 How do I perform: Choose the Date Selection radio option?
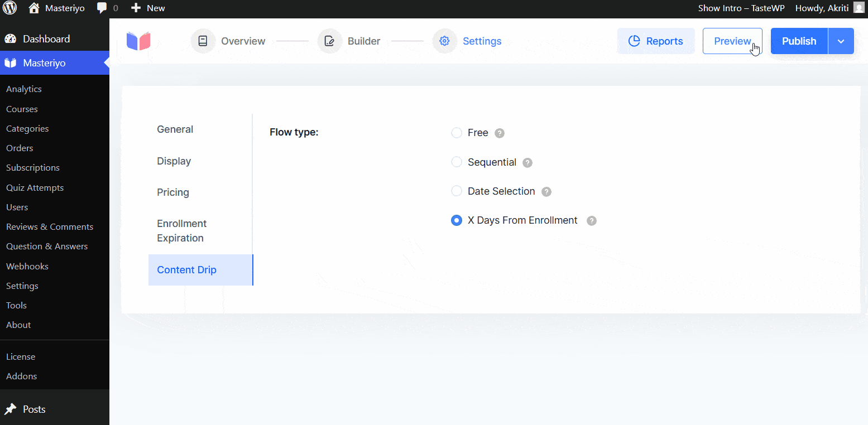point(457,191)
